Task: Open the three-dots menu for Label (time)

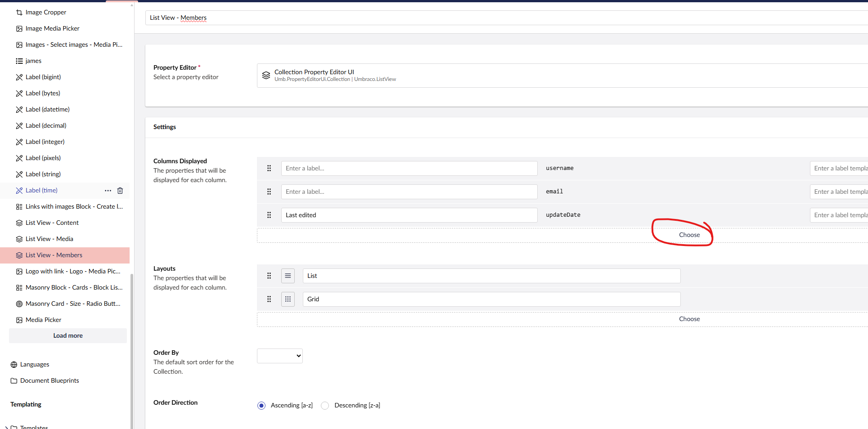Action: [x=108, y=191]
